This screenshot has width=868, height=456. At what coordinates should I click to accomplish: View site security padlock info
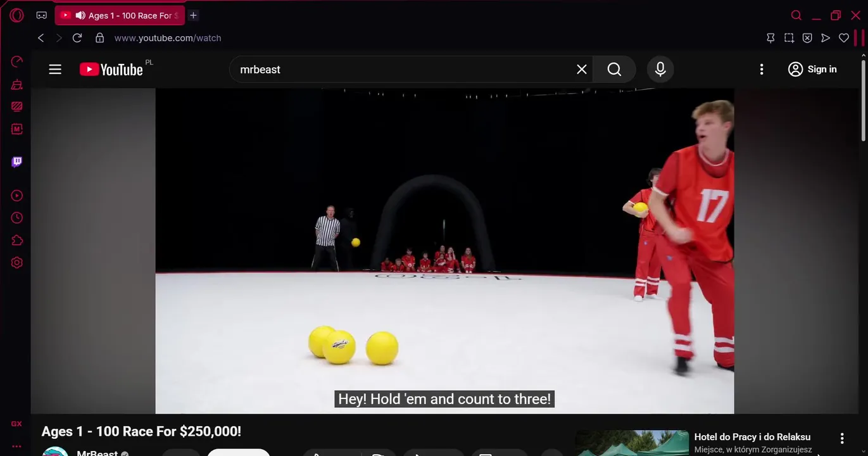[99, 38]
